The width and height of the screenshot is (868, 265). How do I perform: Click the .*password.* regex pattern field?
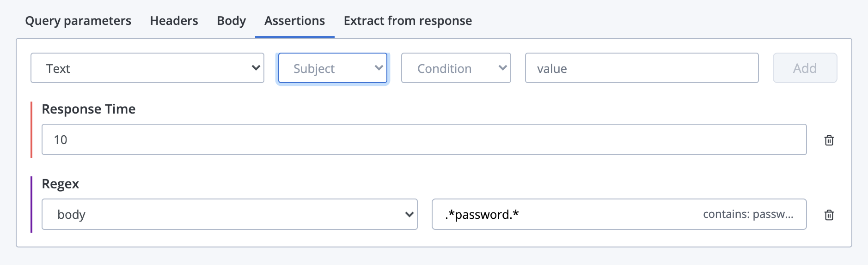click(x=619, y=214)
